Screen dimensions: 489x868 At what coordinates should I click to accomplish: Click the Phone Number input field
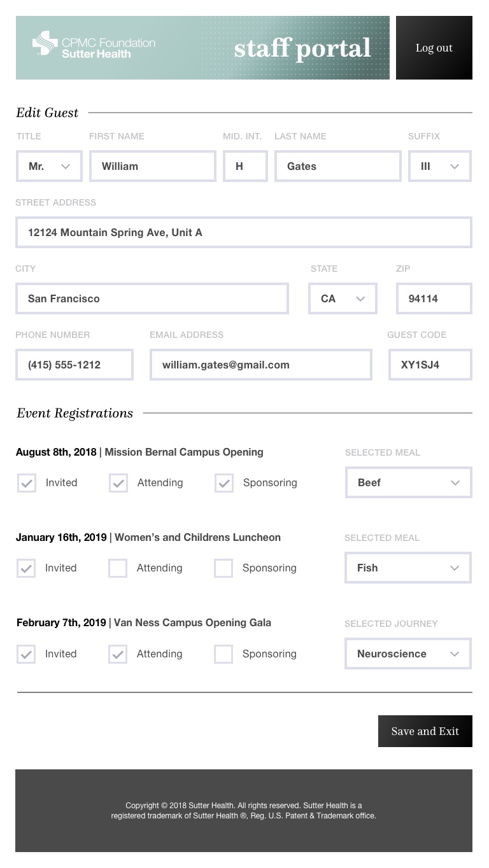[x=74, y=365]
